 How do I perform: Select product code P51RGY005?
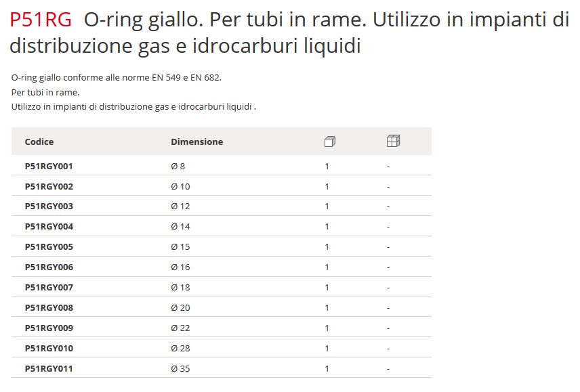[49, 247]
